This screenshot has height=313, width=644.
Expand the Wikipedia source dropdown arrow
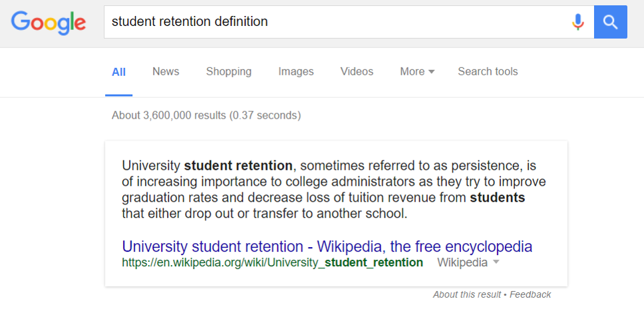point(496,262)
